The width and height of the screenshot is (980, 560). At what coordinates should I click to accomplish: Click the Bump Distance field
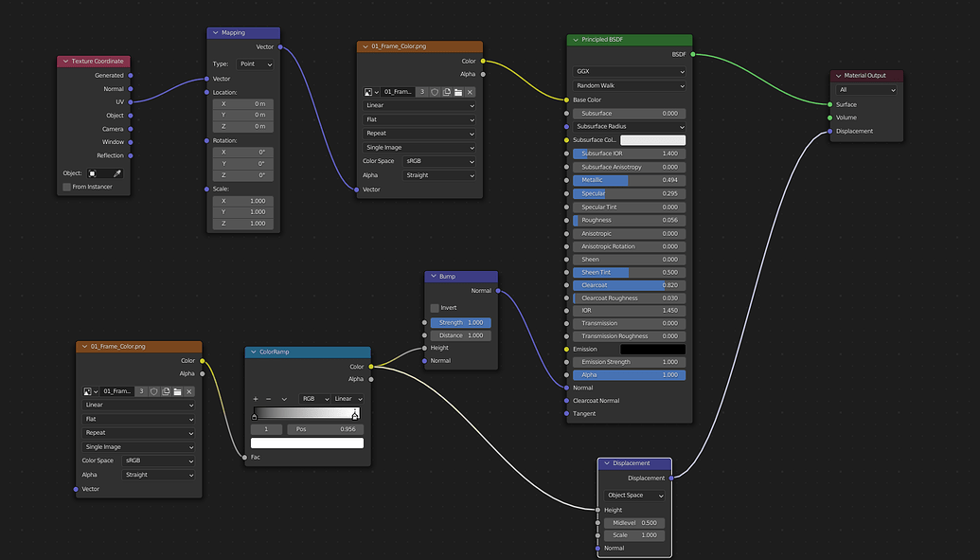[460, 335]
